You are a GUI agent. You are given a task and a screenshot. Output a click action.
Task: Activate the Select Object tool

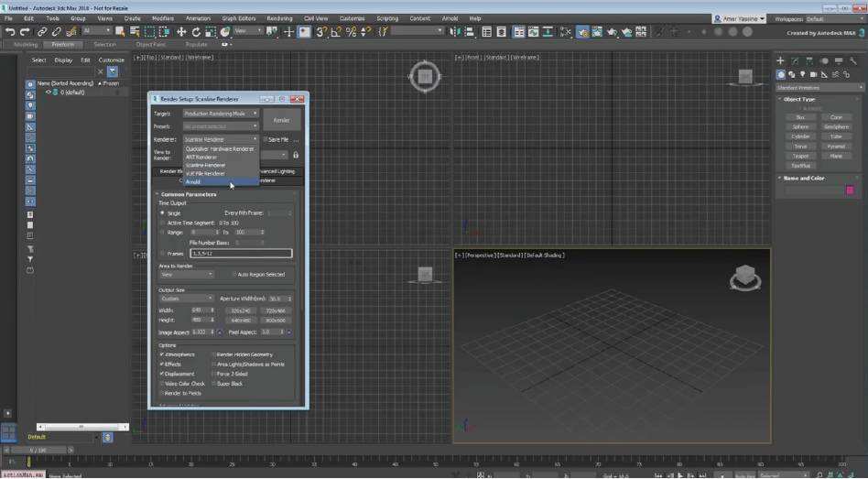click(x=120, y=32)
